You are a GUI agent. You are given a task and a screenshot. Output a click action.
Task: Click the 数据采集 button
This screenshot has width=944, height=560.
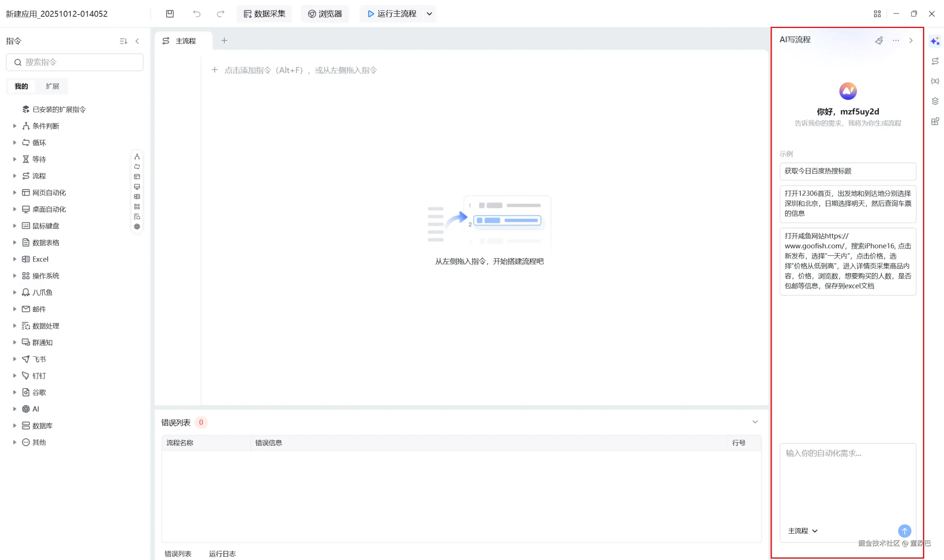[x=264, y=14]
